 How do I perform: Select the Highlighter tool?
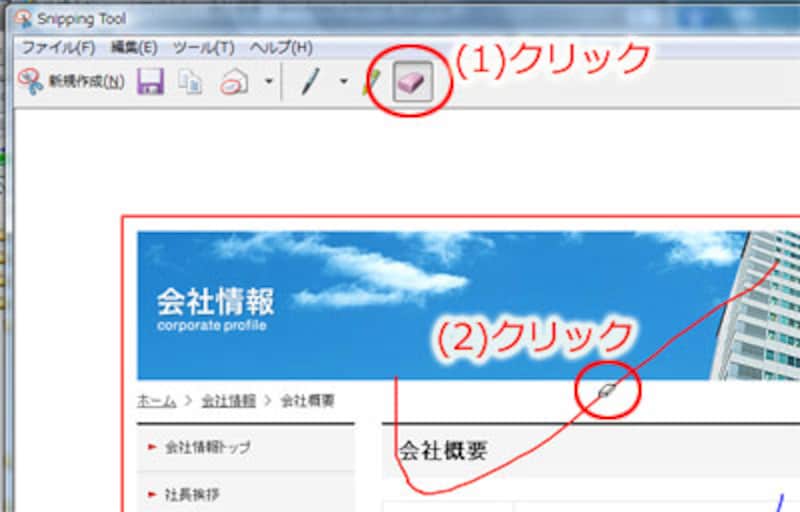click(371, 83)
